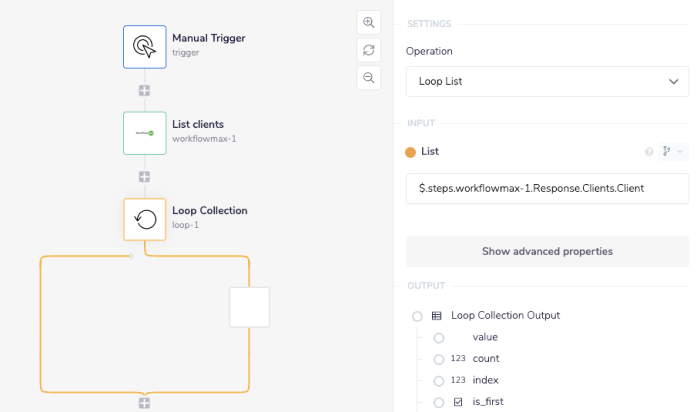Add step below List clients with plus
The width and height of the screenshot is (700, 412).
tap(144, 177)
